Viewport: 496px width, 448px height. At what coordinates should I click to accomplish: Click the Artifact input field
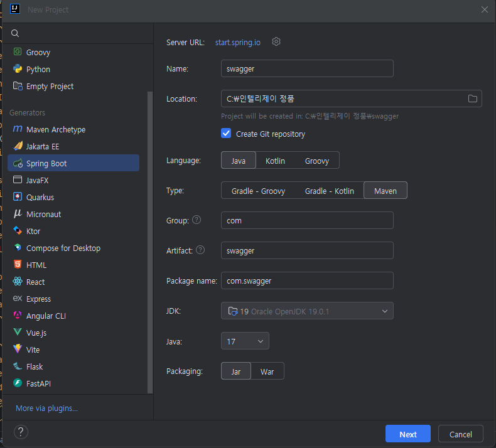click(x=307, y=250)
